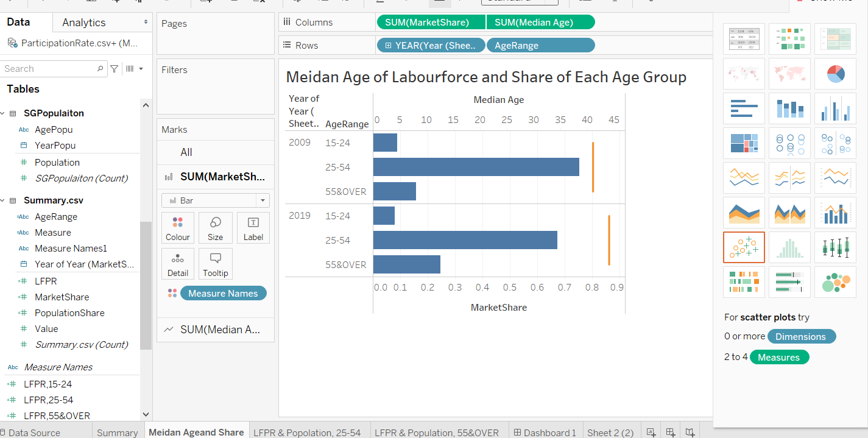Viewport: 868px width, 438px height.
Task: Open the Size control in Marks card
Action: pos(215,228)
